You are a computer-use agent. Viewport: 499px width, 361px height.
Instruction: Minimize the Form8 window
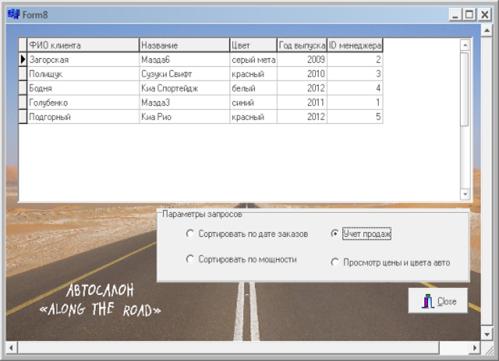point(455,15)
